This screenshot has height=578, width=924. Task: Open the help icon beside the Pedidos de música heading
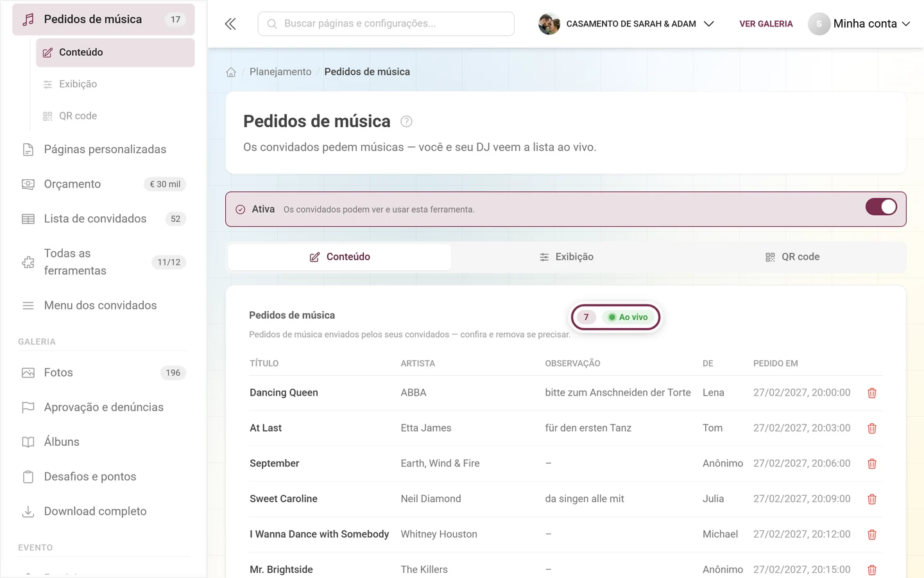(x=406, y=121)
